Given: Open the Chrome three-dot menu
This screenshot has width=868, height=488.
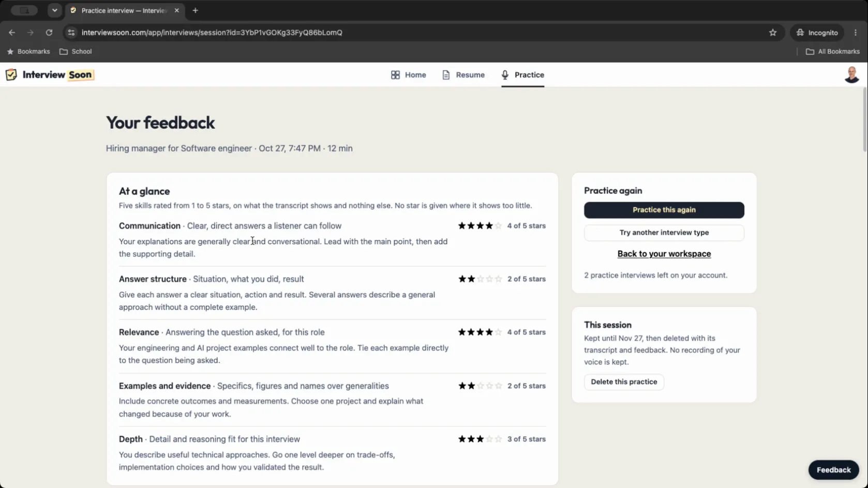Looking at the screenshot, I should coord(856,33).
